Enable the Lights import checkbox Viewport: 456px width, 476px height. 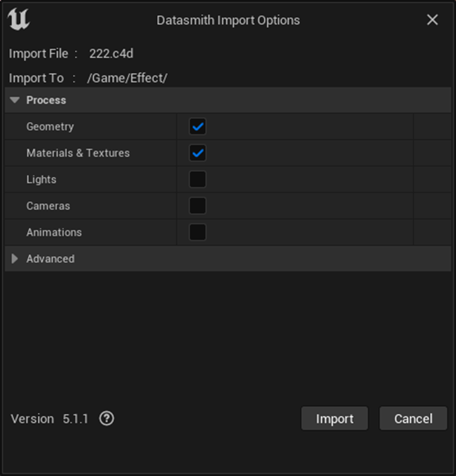coord(196,179)
